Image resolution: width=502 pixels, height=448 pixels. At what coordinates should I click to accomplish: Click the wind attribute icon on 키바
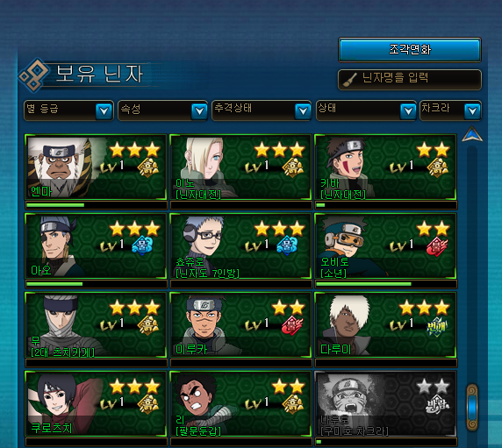tap(438, 167)
